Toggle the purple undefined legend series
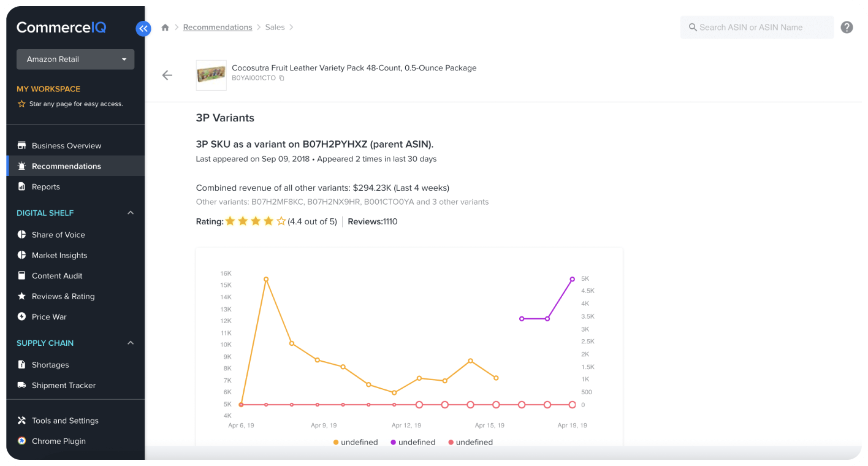The width and height of the screenshot is (868, 466). [413, 442]
